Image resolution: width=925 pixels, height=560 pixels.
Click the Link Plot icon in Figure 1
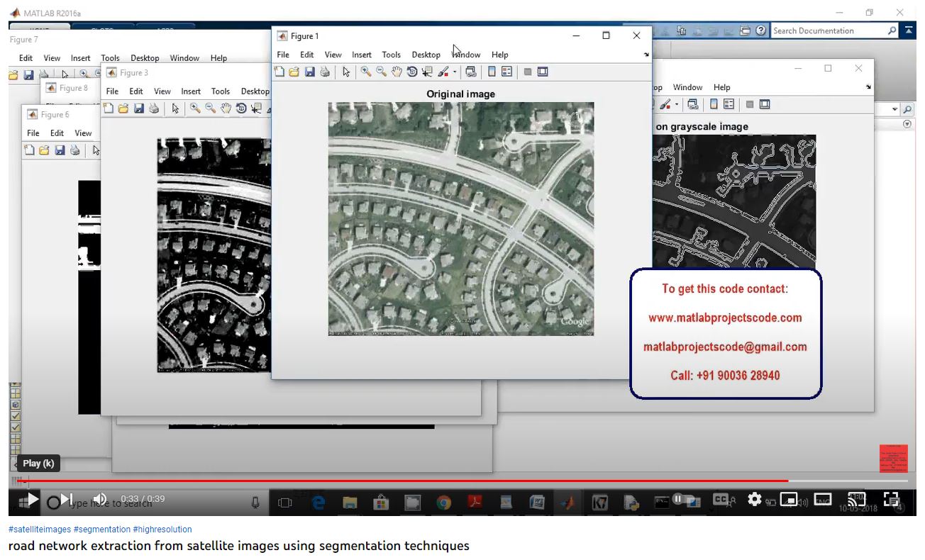(x=470, y=72)
